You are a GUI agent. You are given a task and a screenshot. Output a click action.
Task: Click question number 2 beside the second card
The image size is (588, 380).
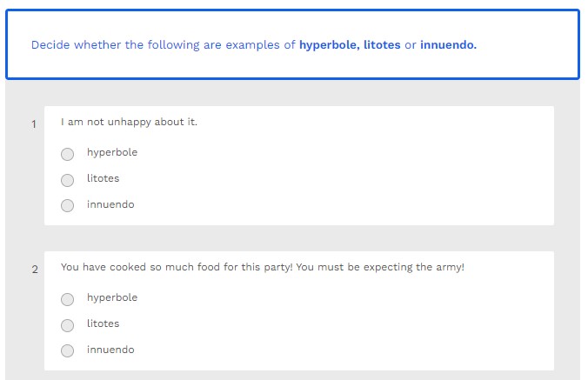coord(34,270)
